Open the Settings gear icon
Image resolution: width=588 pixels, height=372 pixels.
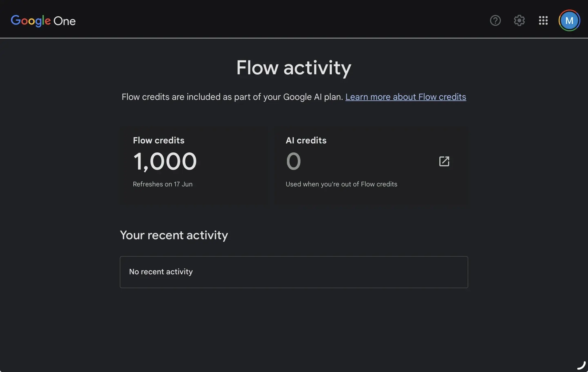(x=519, y=20)
